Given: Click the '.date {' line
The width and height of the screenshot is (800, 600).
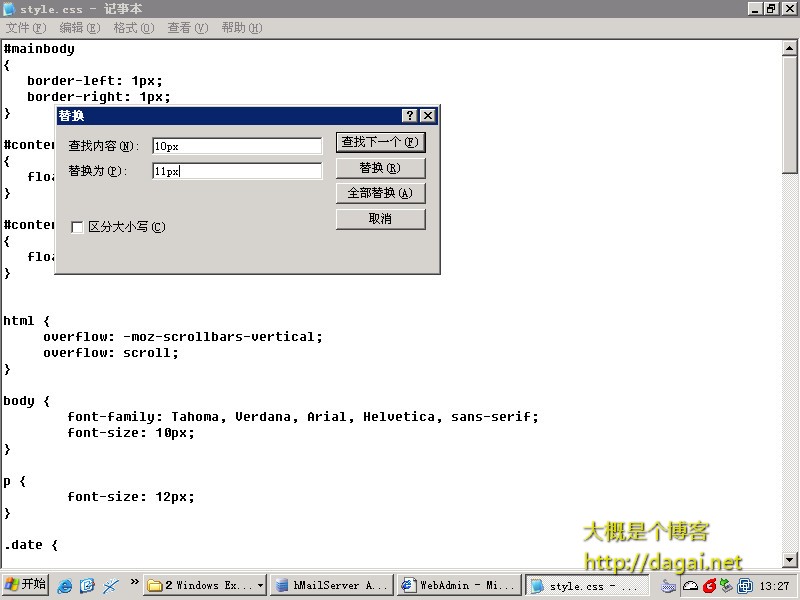Looking at the screenshot, I should (x=31, y=545).
